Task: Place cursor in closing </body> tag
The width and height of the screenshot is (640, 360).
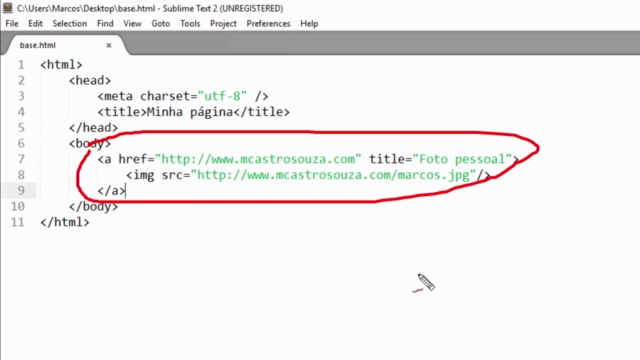Action: 93,207
